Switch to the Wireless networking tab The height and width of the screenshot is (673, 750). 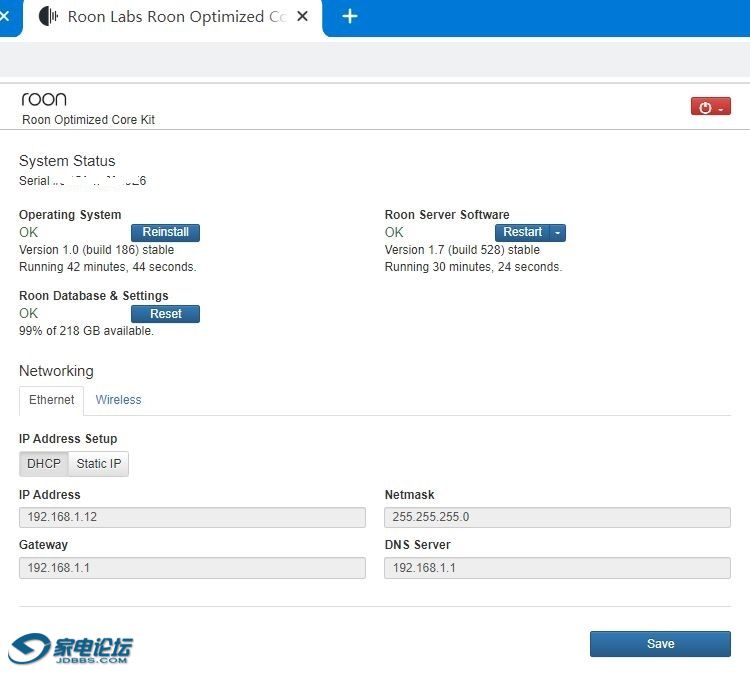118,400
